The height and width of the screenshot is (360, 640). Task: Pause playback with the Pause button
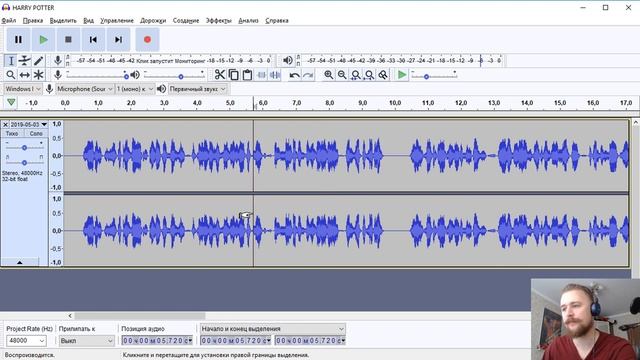pos(18,40)
